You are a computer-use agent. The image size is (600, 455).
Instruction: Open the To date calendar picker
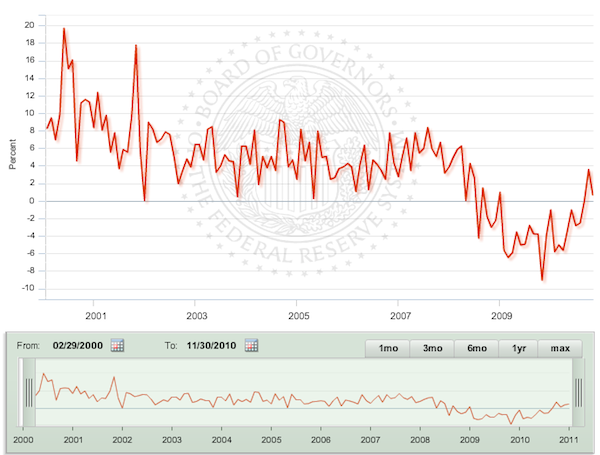pos(251,346)
